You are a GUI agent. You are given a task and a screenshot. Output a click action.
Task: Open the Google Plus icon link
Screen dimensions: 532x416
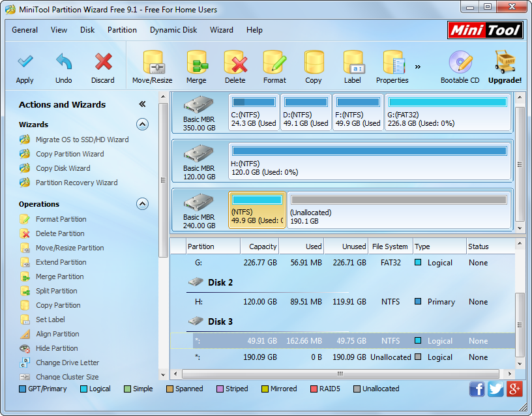(x=514, y=389)
